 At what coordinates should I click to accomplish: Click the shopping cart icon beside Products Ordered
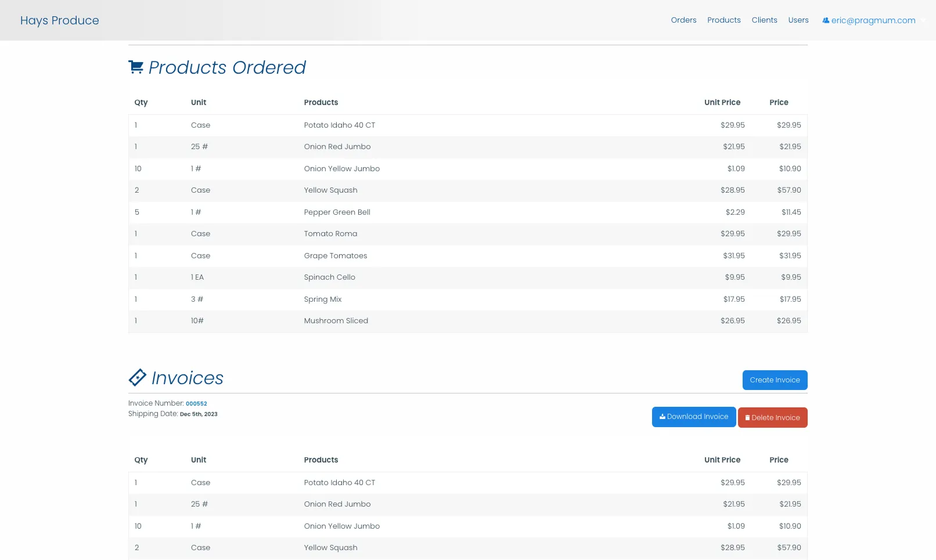tap(136, 67)
